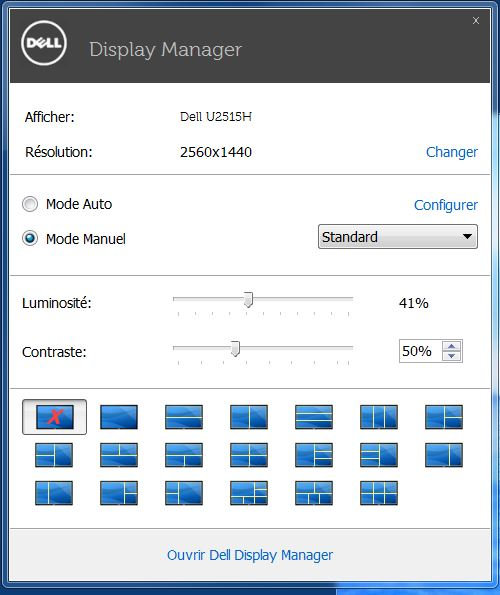Screen dimensions: 500x595
Task: Choose equal halves layout with right half split
Action: [x=444, y=417]
